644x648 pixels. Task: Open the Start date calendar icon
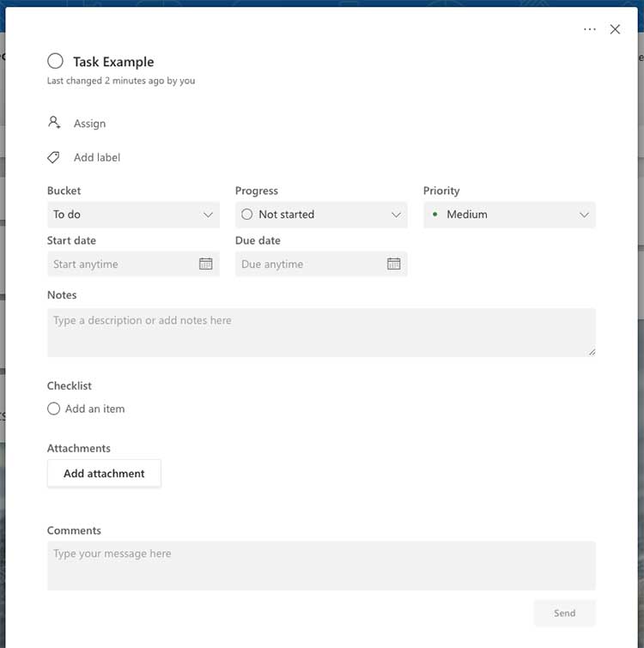coord(205,263)
